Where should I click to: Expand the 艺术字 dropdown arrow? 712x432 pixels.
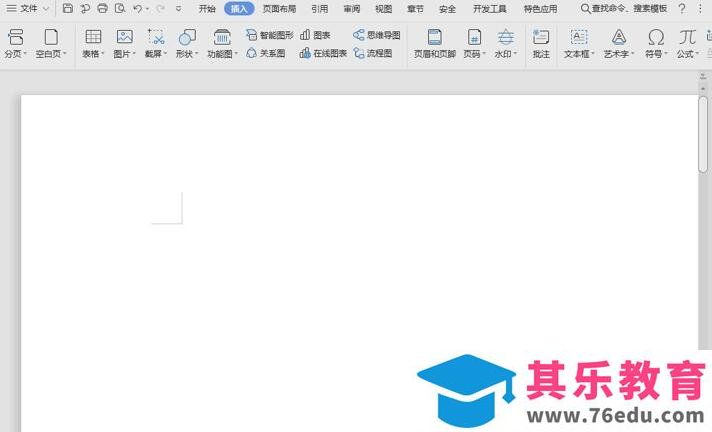(633, 54)
